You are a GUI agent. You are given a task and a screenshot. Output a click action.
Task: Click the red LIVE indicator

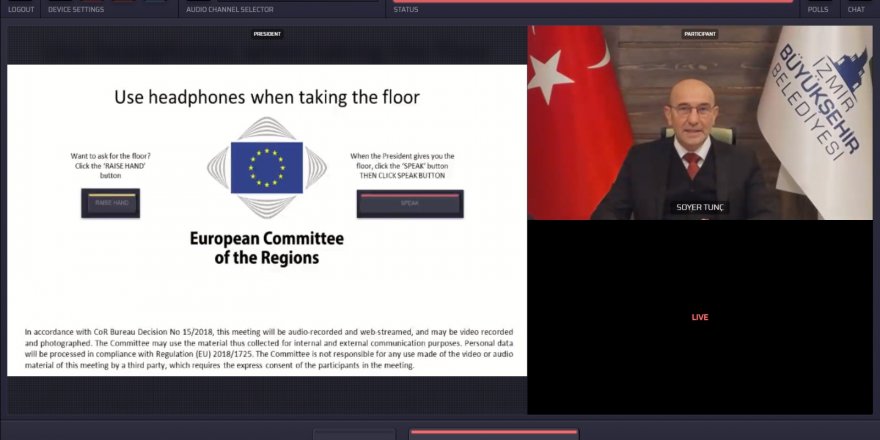coord(700,317)
